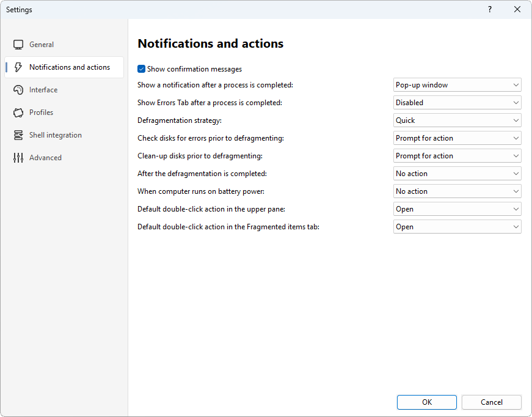Click the Interface palette icon

(x=18, y=90)
